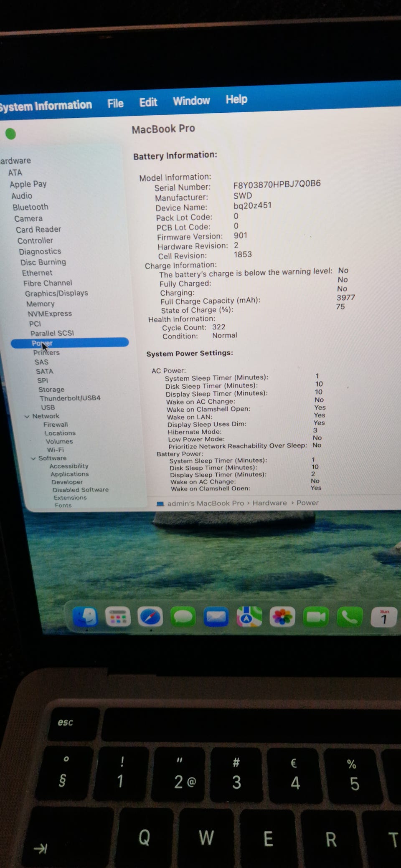Click the green full-screen window button
Viewport: 401px width, 868px height.
click(x=10, y=134)
